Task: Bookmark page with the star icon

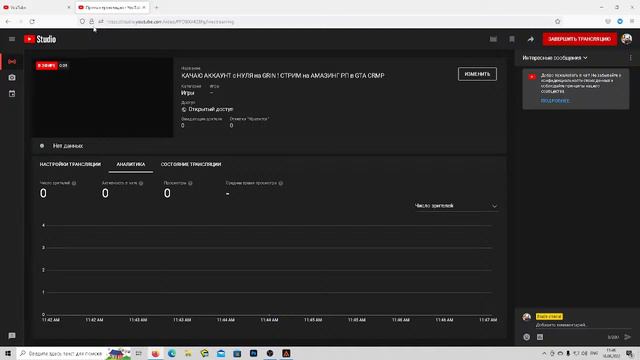Action: 558,21
